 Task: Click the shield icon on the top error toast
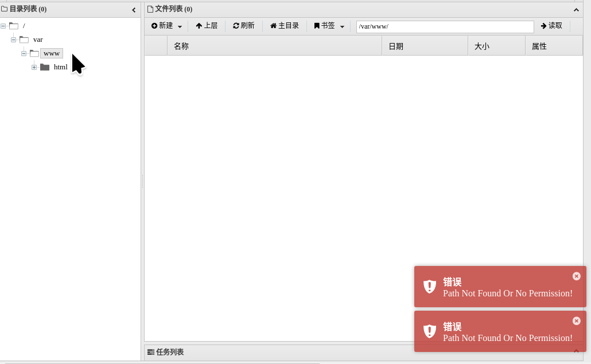(x=429, y=287)
